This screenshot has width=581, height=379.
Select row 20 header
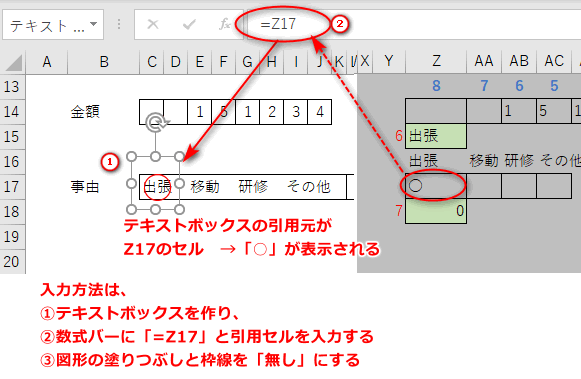12,262
